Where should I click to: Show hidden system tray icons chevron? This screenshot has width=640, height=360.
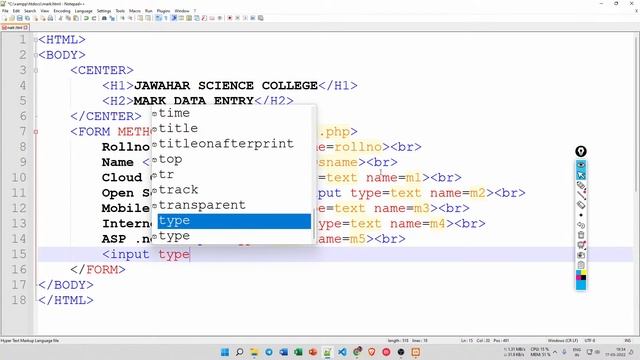pyautogui.click(x=555, y=352)
